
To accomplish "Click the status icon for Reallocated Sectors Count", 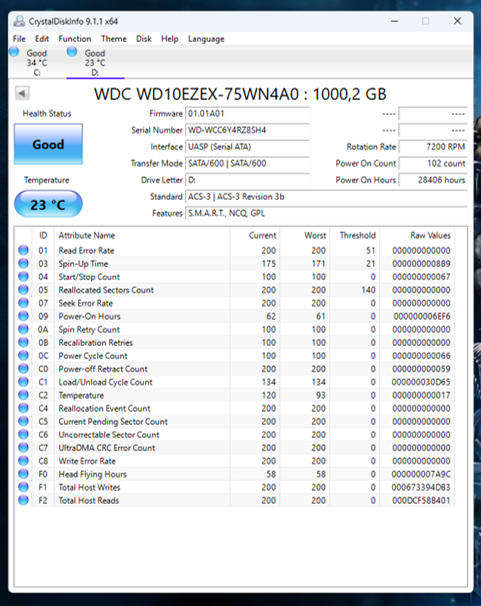I will point(23,289).
